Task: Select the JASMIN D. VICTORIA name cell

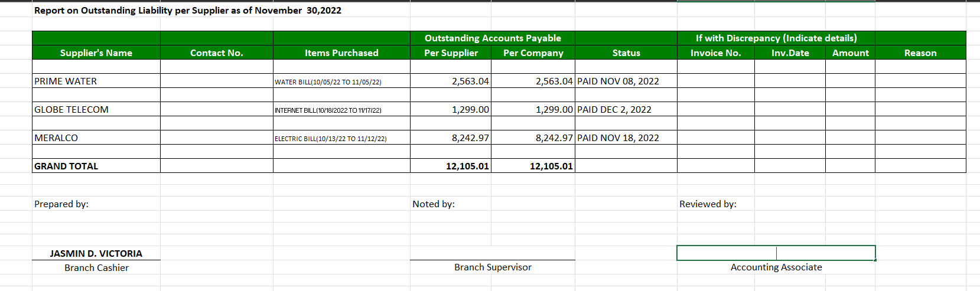Action: point(96,253)
